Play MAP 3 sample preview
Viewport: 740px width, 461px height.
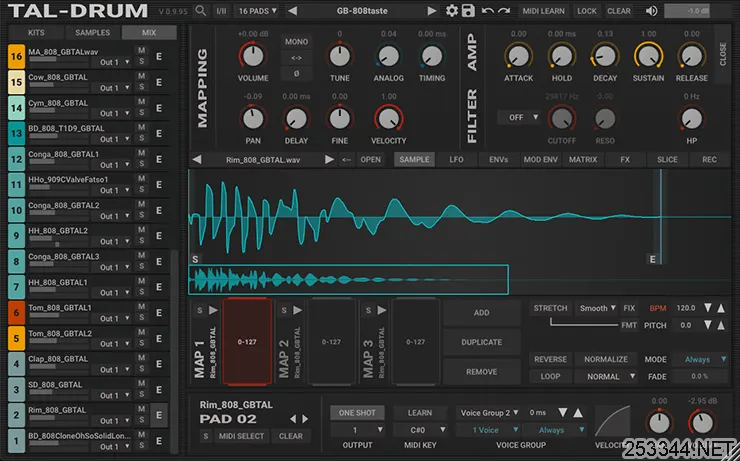tap(382, 310)
